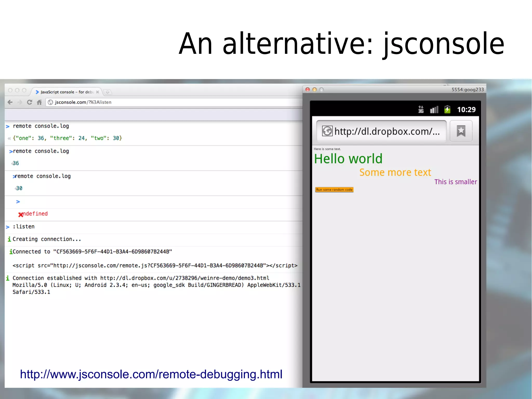Minimize the emulator window with yellow button
Image resolution: width=532 pixels, height=399 pixels.
click(x=315, y=89)
